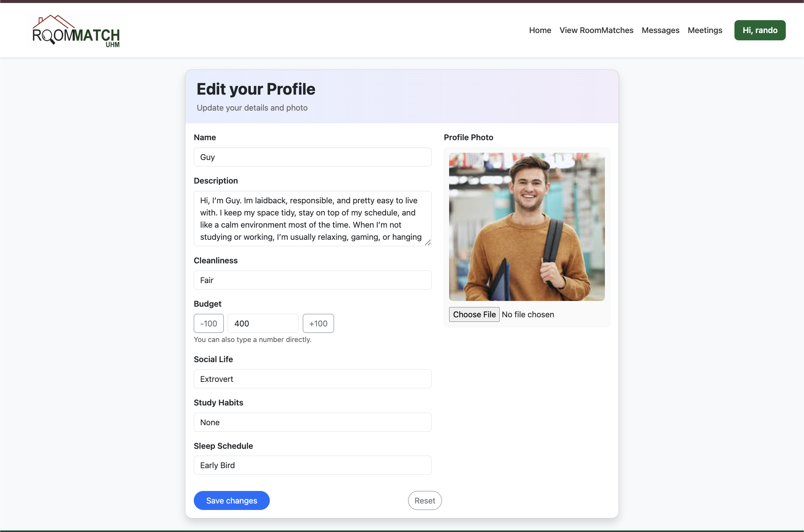Click the Description textarea resize handle

(x=428, y=242)
